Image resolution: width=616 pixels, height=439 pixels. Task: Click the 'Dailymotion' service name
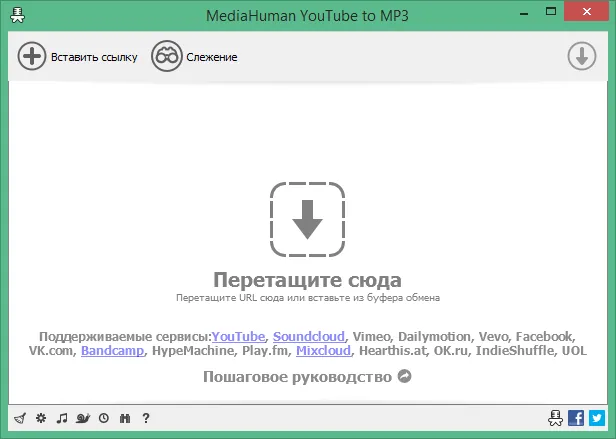434,337
